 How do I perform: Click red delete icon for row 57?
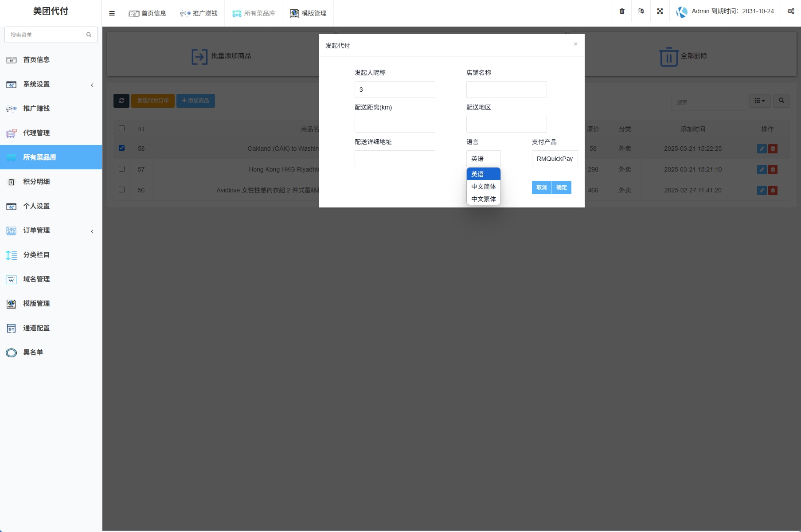click(x=773, y=170)
